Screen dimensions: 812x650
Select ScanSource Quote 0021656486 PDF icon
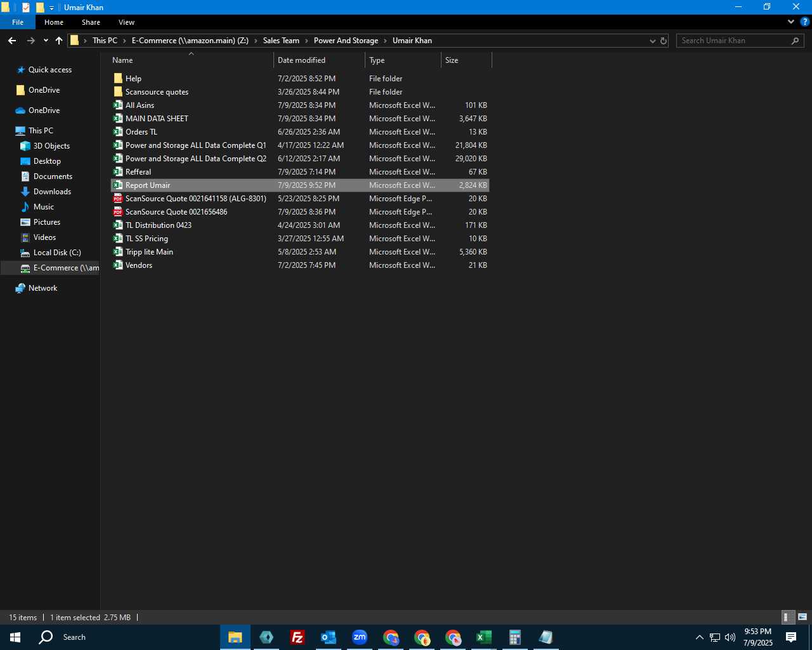point(118,212)
